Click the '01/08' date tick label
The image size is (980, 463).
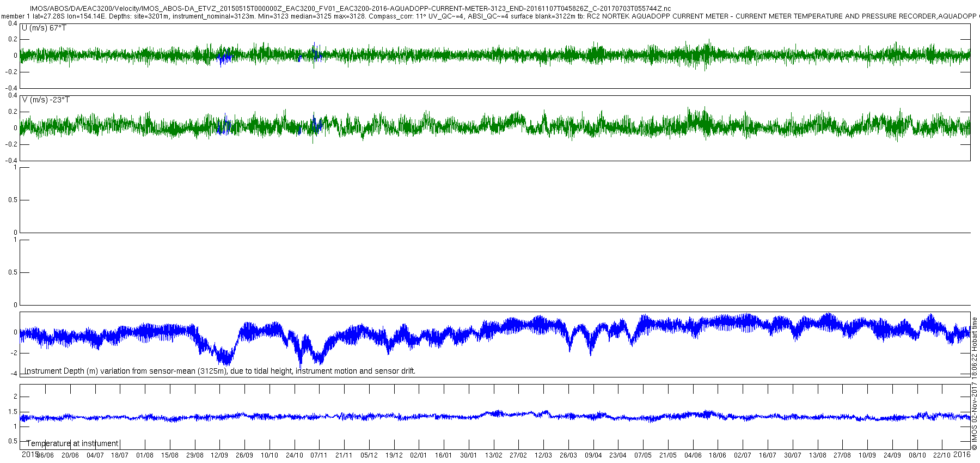coord(145,455)
